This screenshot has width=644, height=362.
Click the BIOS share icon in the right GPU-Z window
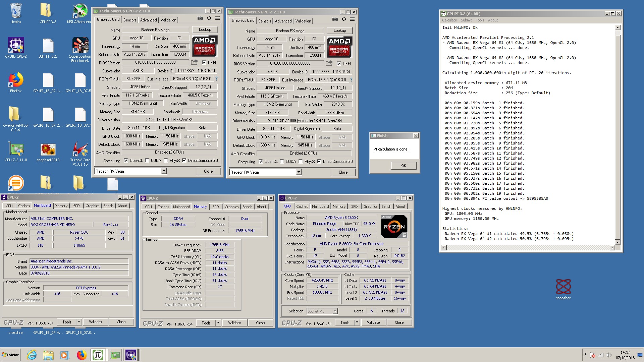click(329, 63)
